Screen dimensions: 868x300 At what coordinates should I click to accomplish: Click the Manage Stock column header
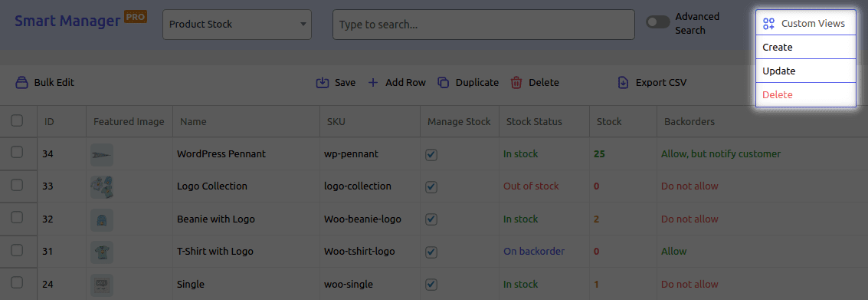coord(459,121)
